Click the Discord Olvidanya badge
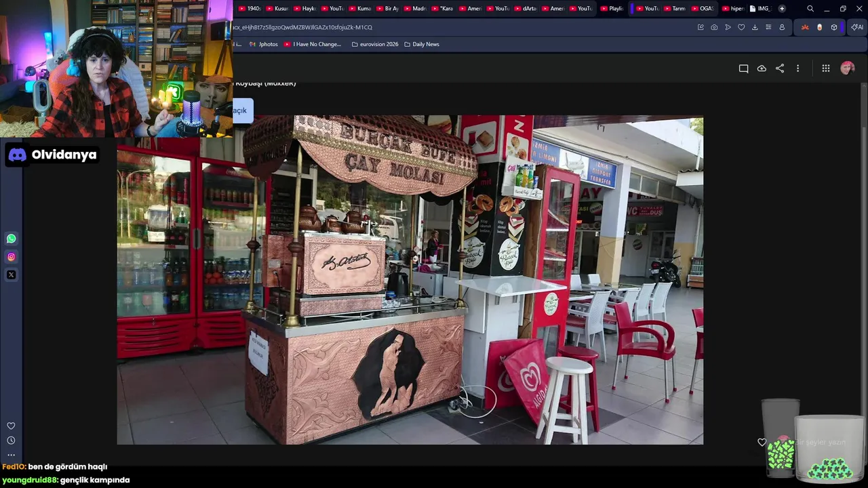868x488 pixels. pyautogui.click(x=53, y=155)
